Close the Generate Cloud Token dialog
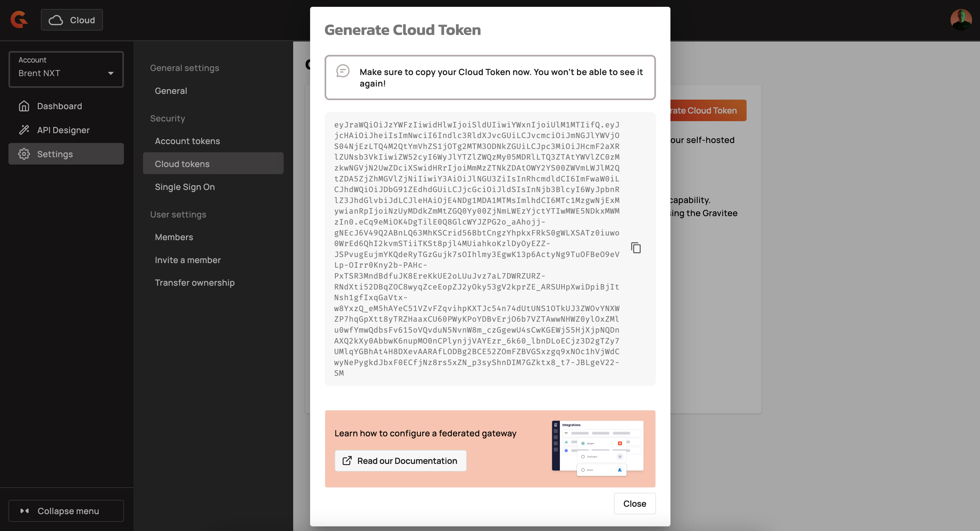Viewport: 980px width, 531px height. 634,504
